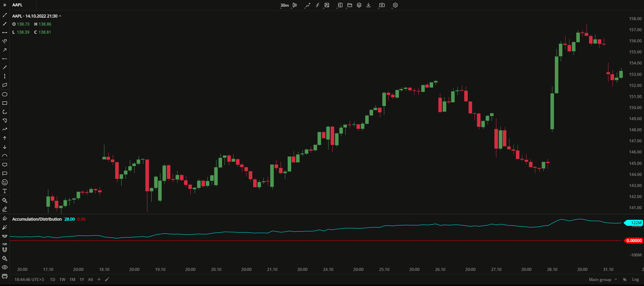644x286 pixels.
Task: Click the AAPL symbol name field
Action: pyautogui.click(x=17, y=5)
